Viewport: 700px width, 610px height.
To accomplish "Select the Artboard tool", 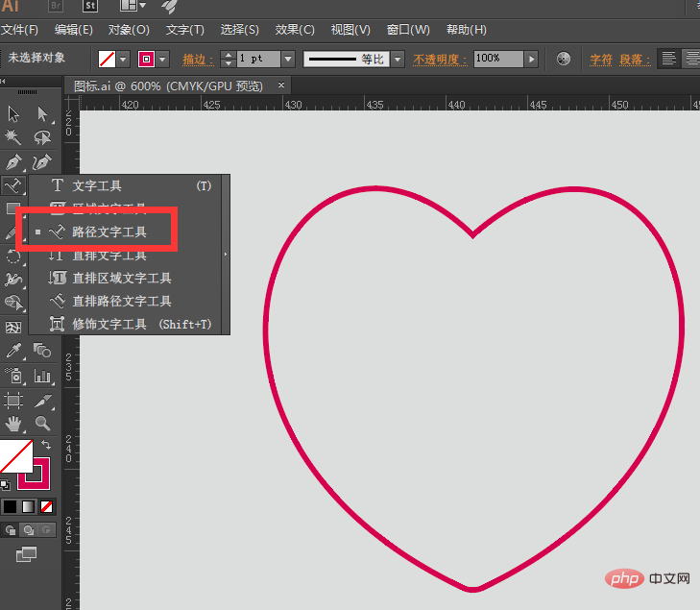I will tap(13, 401).
